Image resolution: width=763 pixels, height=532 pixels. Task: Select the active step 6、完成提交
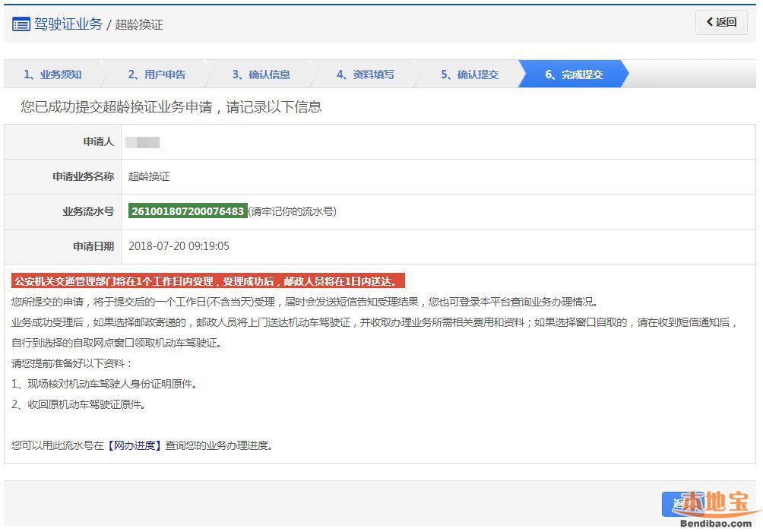(x=574, y=74)
